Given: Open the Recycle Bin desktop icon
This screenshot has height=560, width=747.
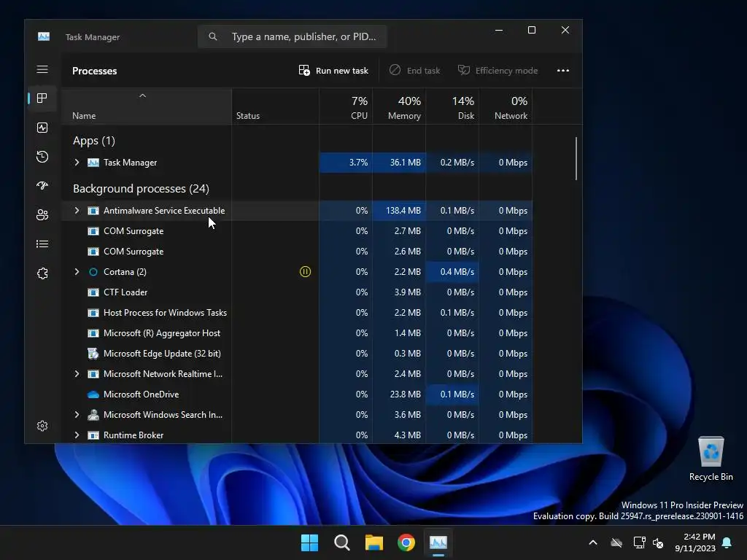Looking at the screenshot, I should pyautogui.click(x=711, y=459).
